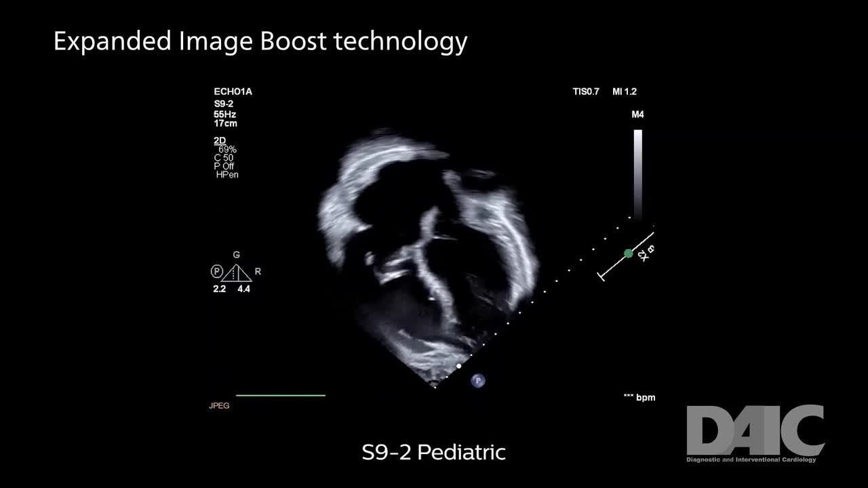The height and width of the screenshot is (488, 868).
Task: Click the circled P penetration icon
Action: [216, 272]
